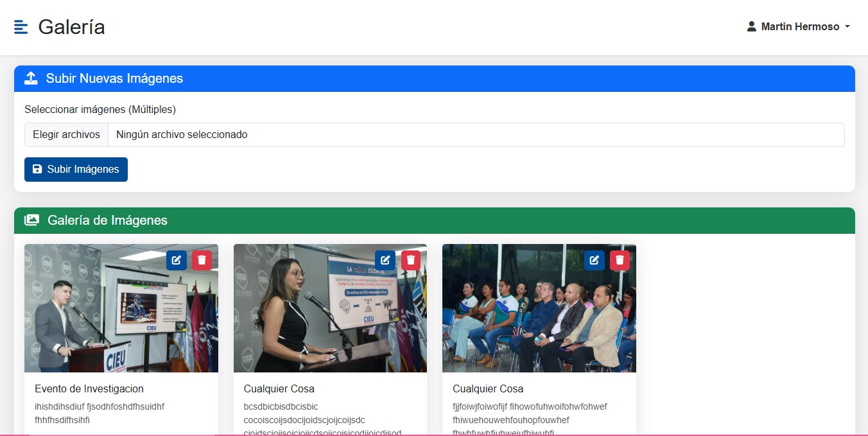Delete the seated-audience Cualquier Cosa image
This screenshot has width=868, height=436.
pyautogui.click(x=620, y=260)
